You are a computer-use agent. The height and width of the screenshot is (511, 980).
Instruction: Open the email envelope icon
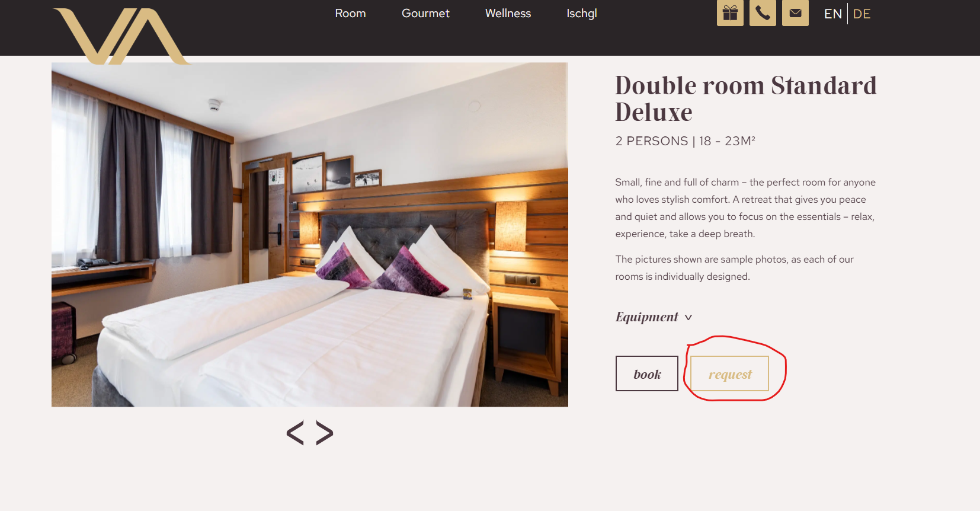pos(795,13)
